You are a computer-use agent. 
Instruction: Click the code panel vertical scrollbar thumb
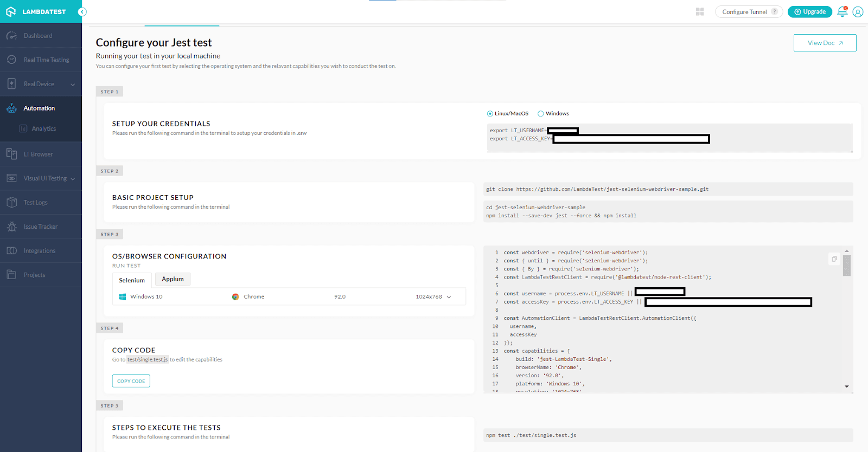(846, 266)
